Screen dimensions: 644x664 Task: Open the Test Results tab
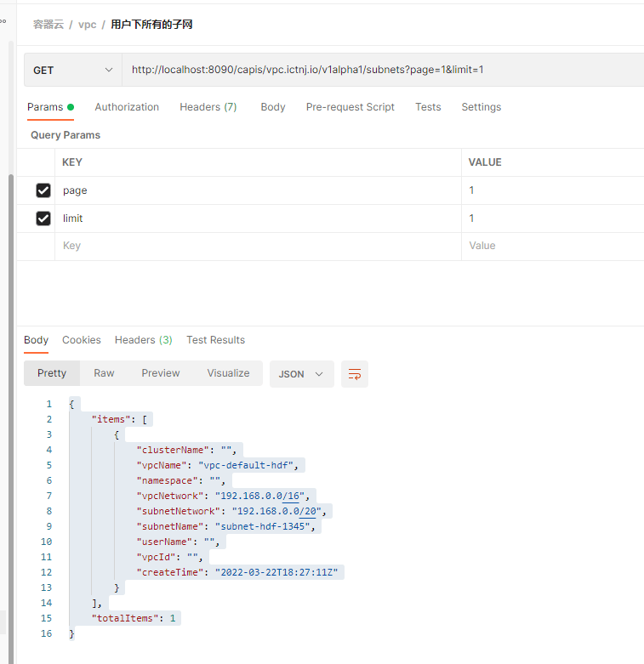(215, 340)
